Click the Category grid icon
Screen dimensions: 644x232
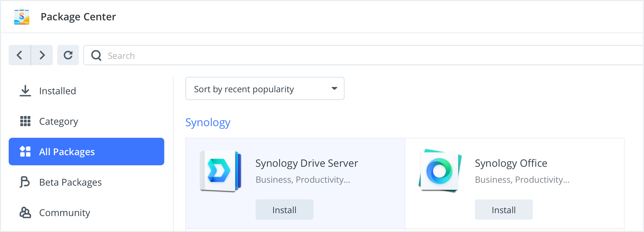click(25, 121)
